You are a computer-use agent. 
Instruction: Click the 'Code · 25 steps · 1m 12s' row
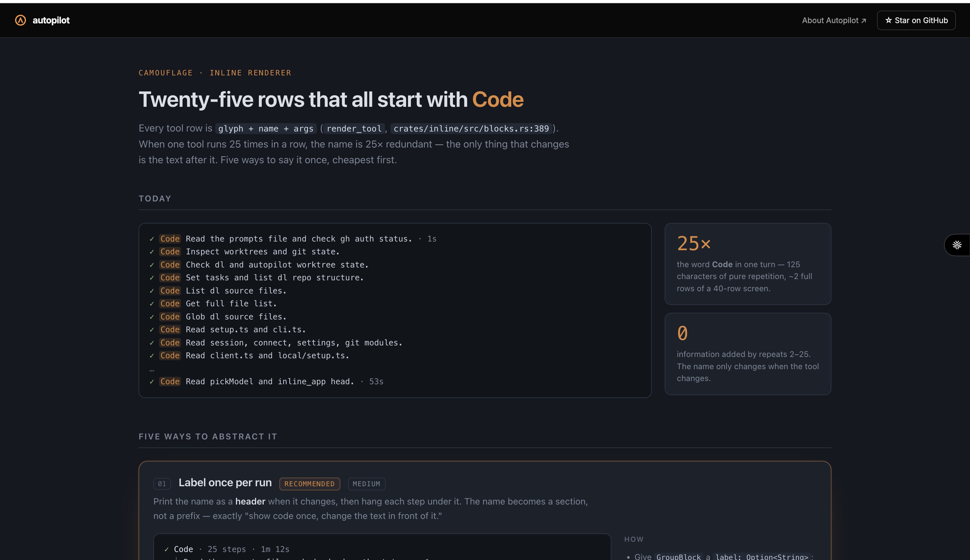coord(227,549)
